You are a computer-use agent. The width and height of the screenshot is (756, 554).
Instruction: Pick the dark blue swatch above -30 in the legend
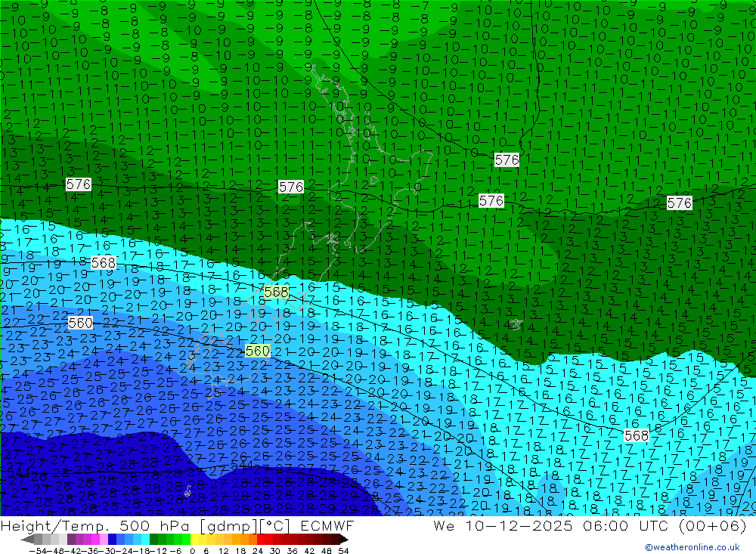(x=113, y=539)
